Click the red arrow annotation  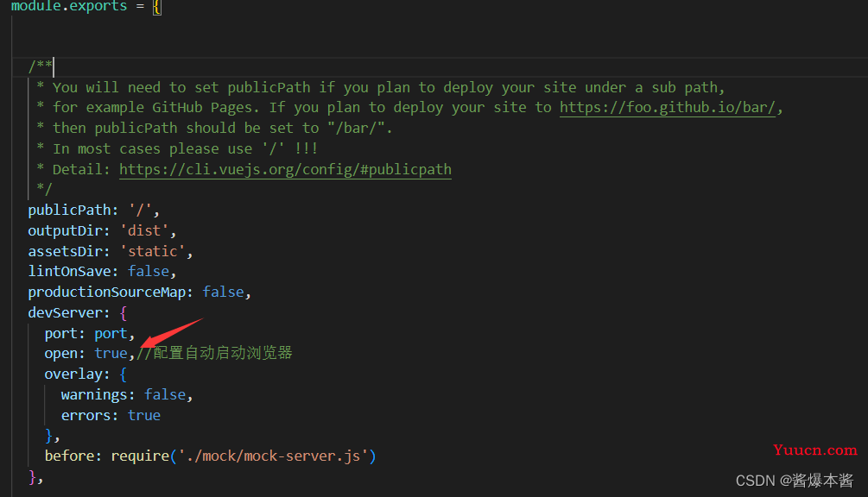[x=170, y=333]
